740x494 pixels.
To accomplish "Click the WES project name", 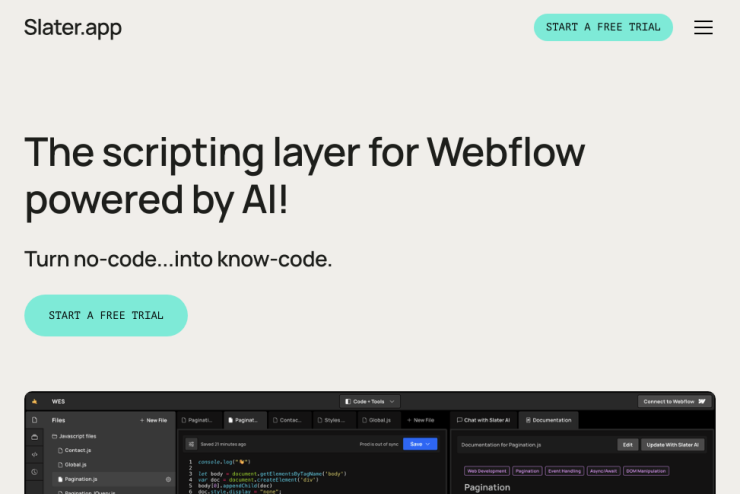I will point(59,402).
